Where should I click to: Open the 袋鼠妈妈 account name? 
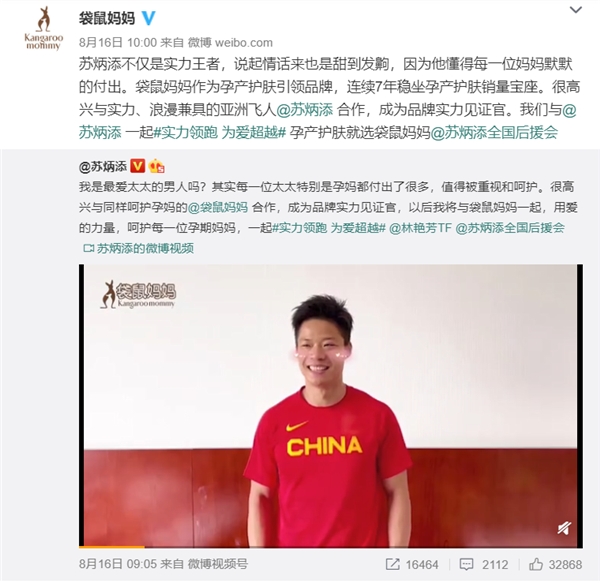pyautogui.click(x=107, y=18)
